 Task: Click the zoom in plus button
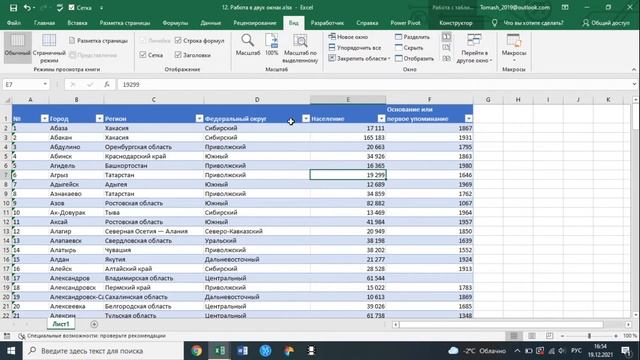tap(616, 336)
